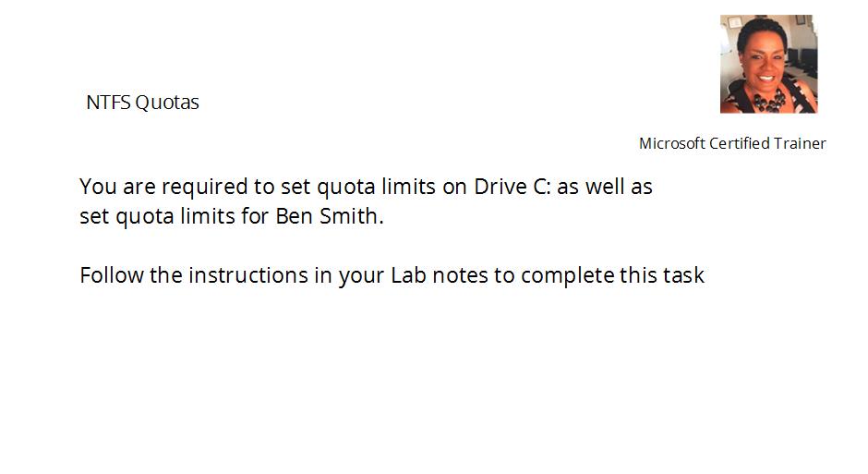Click the word Microsoft under the photo

672,143
